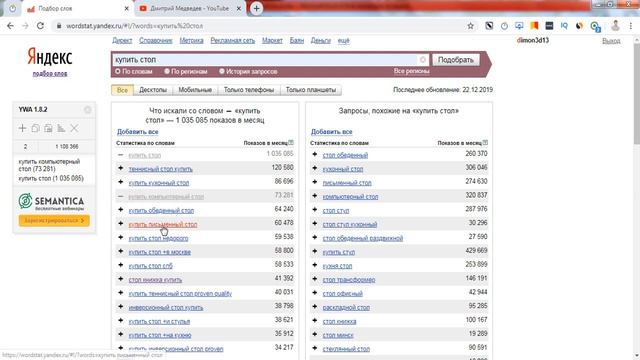Click left 'Добавить все' link
This screenshot has width=640, height=360.
click(138, 132)
